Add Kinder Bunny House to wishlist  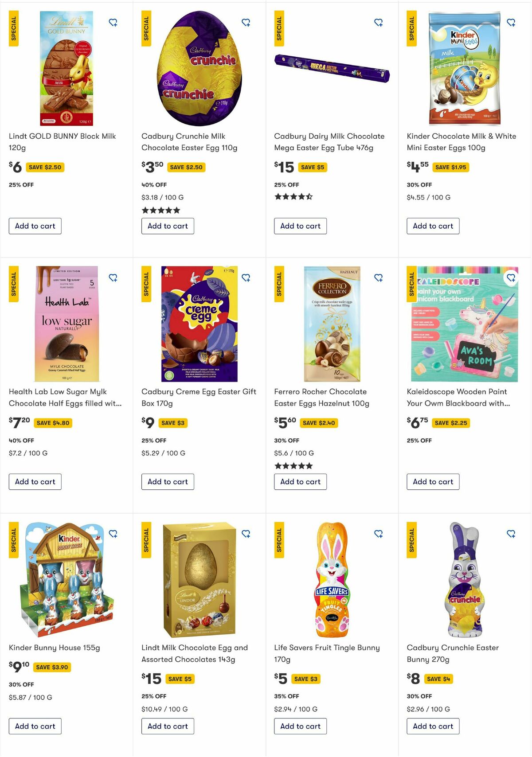[113, 534]
